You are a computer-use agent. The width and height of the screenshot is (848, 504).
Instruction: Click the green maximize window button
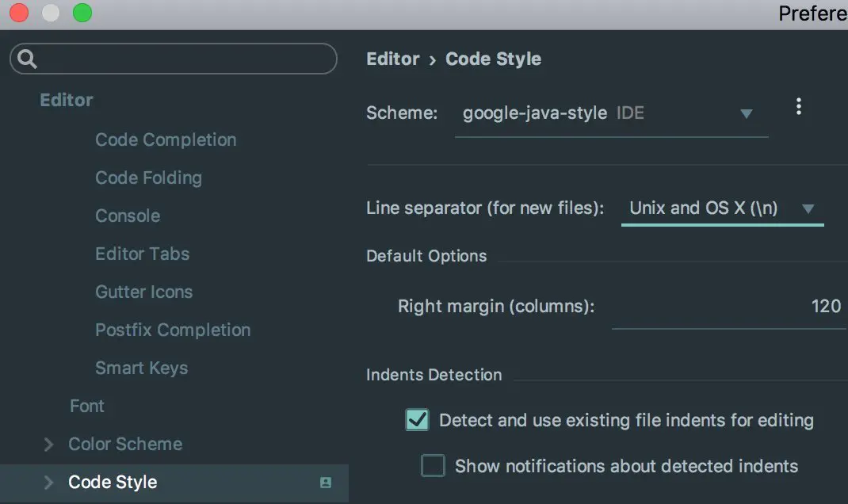[82, 13]
